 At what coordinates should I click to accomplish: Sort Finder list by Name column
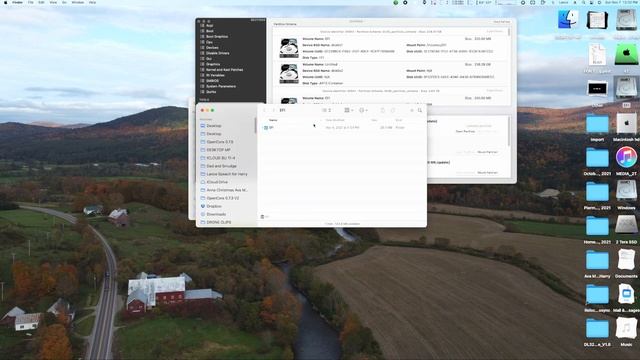[273, 120]
